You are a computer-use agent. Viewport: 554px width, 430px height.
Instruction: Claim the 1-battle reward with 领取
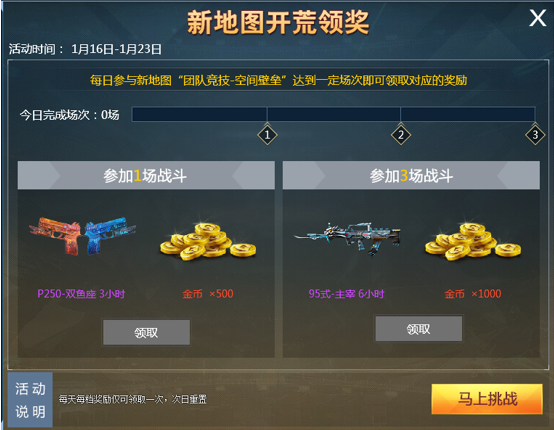click(x=146, y=332)
